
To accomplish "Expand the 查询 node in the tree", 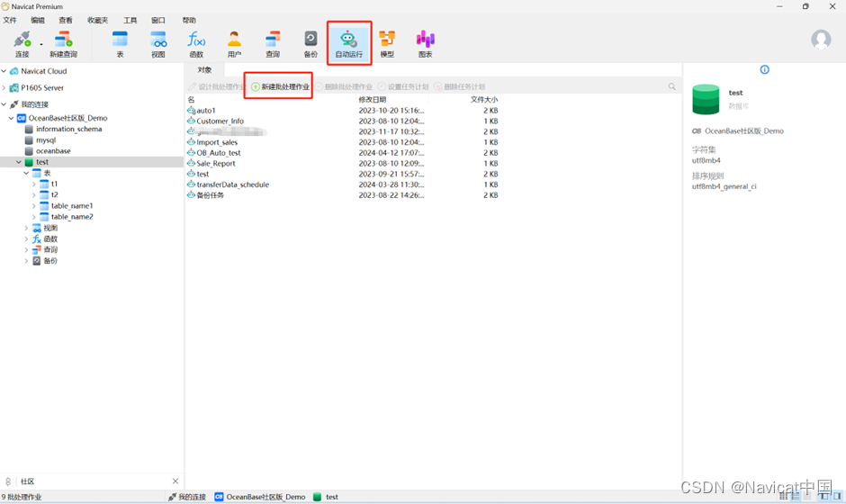I will [26, 249].
